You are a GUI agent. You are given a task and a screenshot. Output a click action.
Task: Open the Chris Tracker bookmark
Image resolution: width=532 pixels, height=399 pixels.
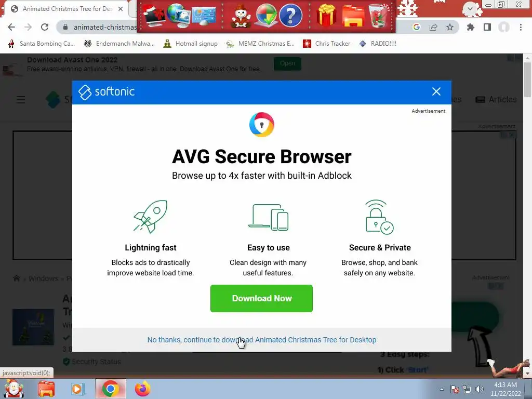(x=326, y=44)
